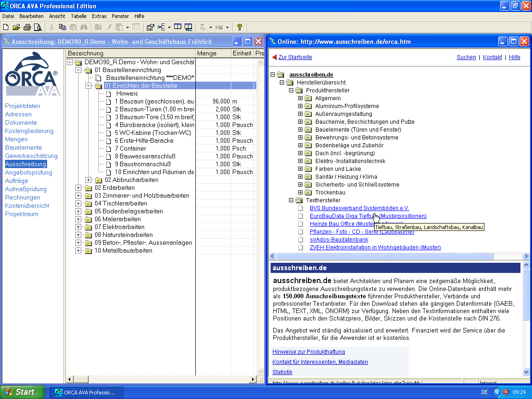This screenshot has height=399, width=532.
Task: Collapse the 01 Baustelleneinrichtung node
Action: [x=78, y=70]
